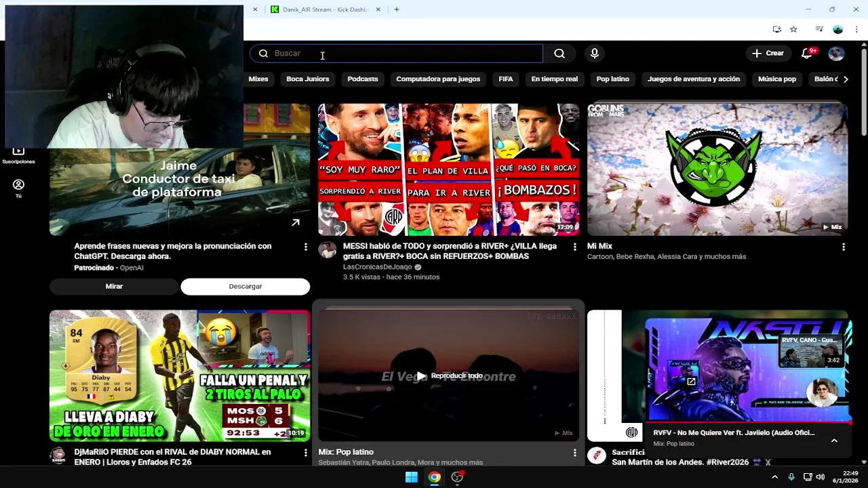Open options for Mix: Pop latino
This screenshot has height=488, width=868.
coord(574,453)
